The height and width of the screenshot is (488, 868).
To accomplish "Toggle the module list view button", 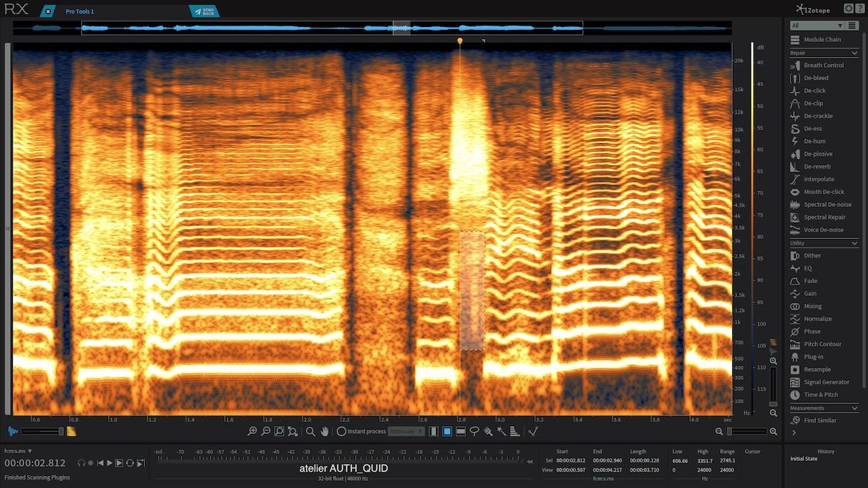I will (852, 26).
